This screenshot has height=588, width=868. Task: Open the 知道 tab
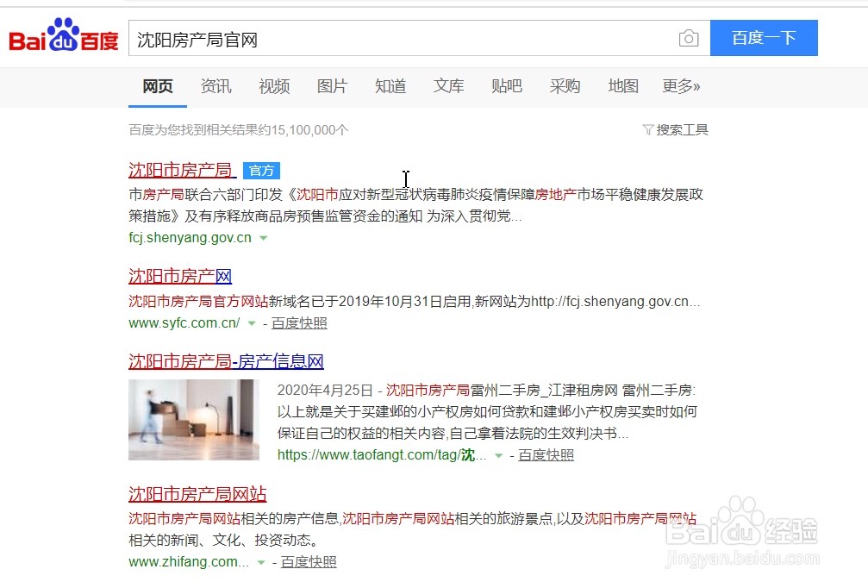click(390, 86)
